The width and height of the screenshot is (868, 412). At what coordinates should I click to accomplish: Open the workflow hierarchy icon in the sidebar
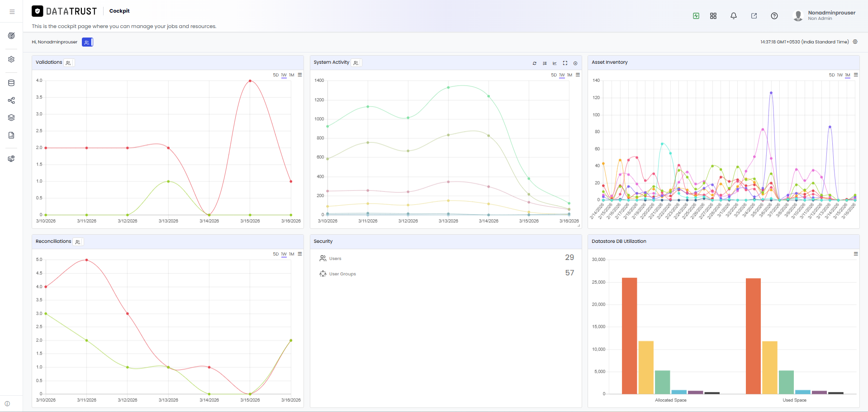pos(11,100)
